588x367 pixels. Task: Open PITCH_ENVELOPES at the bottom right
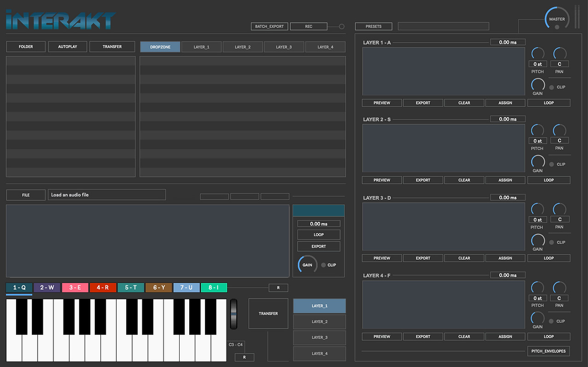pyautogui.click(x=548, y=351)
